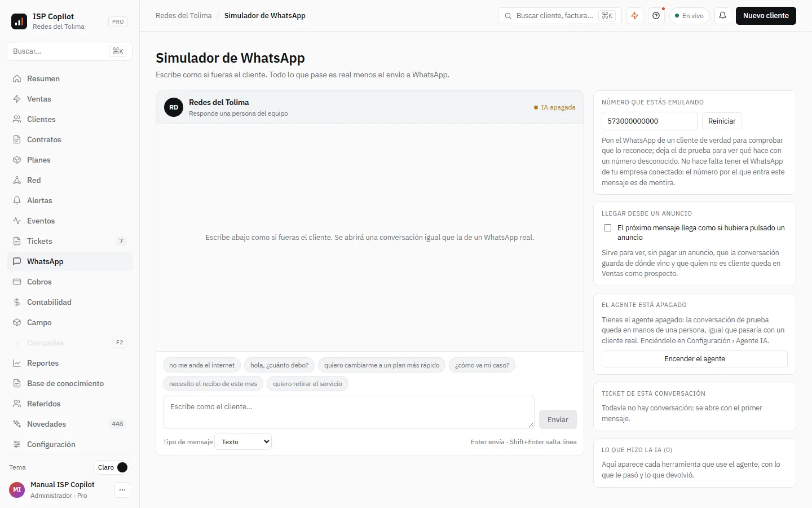Choose 'necesito el recibo de este mes' chip
This screenshot has width=812, height=508.
click(213, 384)
